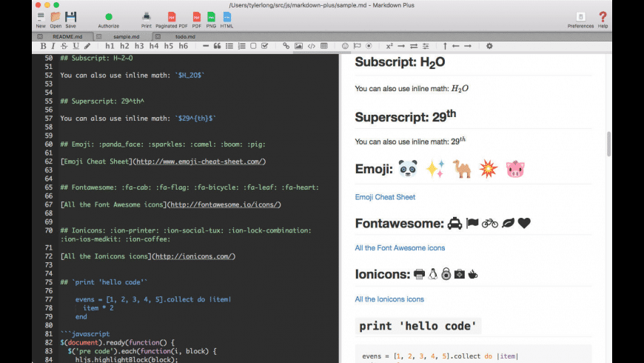This screenshot has width=644, height=363.
Task: Click the pencil highlight icon
Action: coord(87,46)
